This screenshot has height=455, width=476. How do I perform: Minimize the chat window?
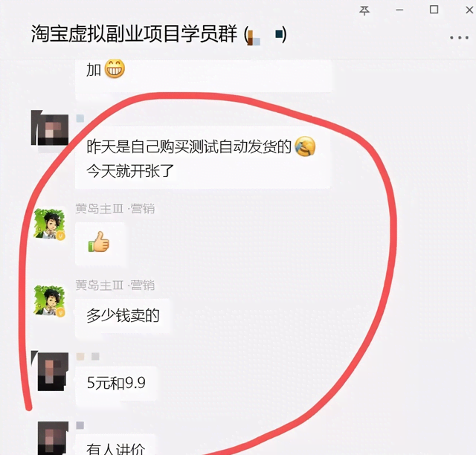pyautogui.click(x=399, y=10)
